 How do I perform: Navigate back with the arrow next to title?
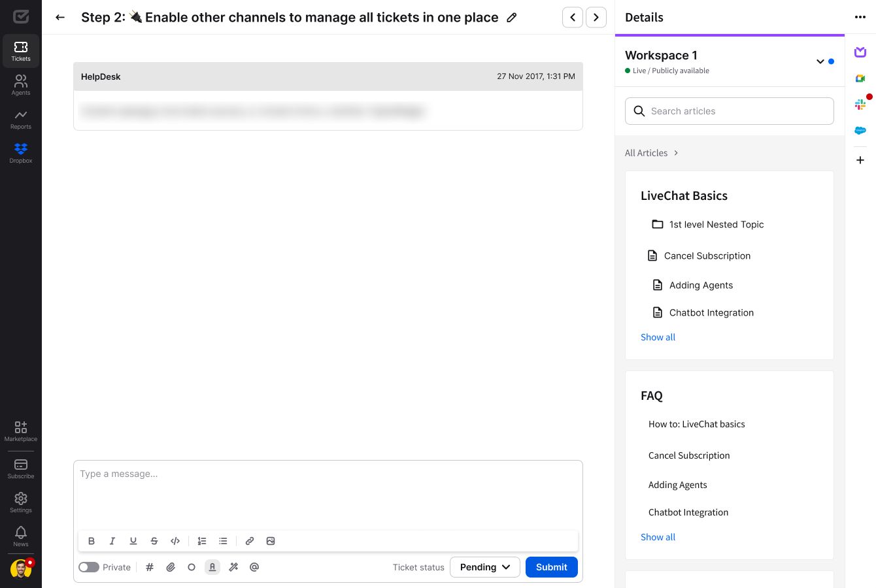point(60,17)
